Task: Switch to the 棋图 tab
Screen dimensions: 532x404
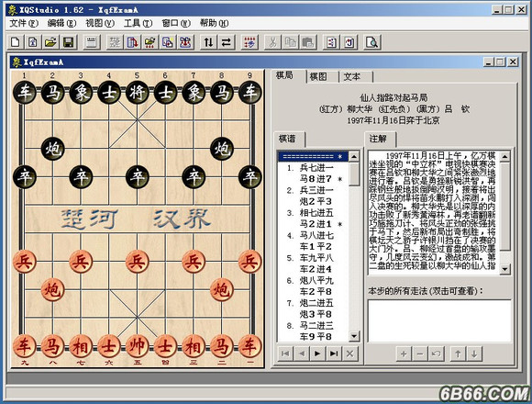Action: click(x=318, y=77)
